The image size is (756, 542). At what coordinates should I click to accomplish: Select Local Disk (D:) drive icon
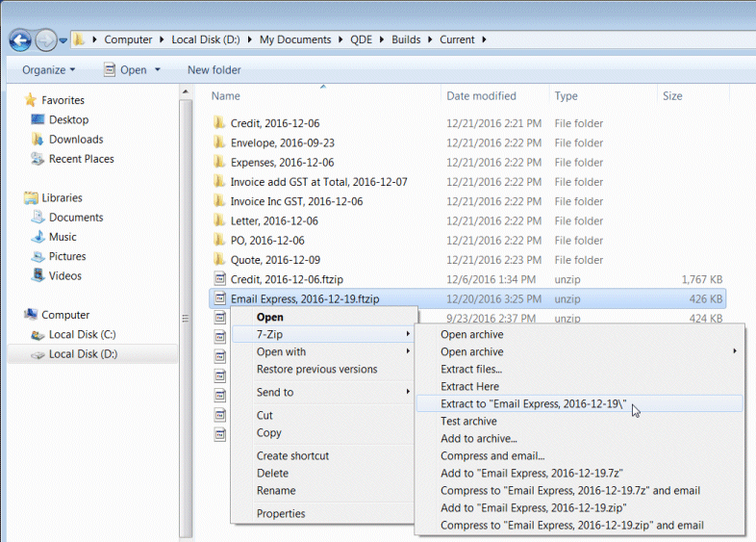point(38,354)
